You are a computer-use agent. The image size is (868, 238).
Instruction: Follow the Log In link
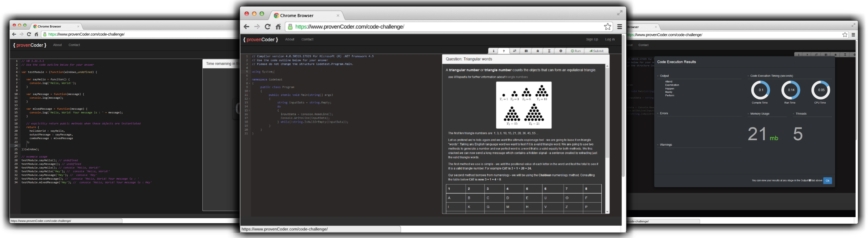coord(610,39)
